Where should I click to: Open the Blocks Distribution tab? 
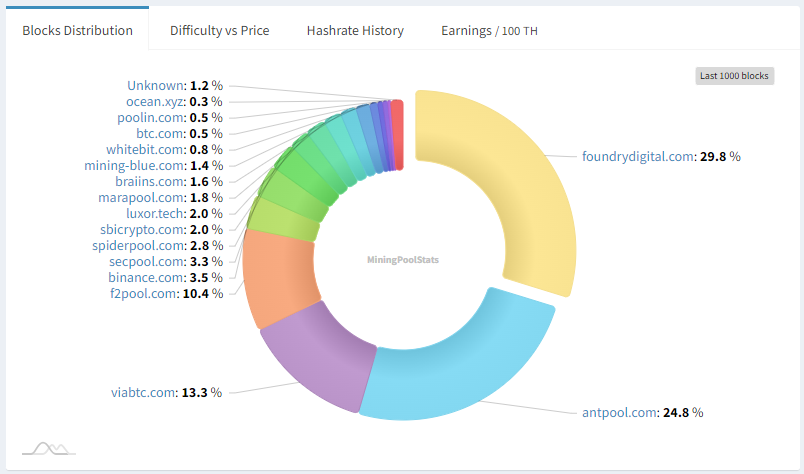[x=77, y=30]
